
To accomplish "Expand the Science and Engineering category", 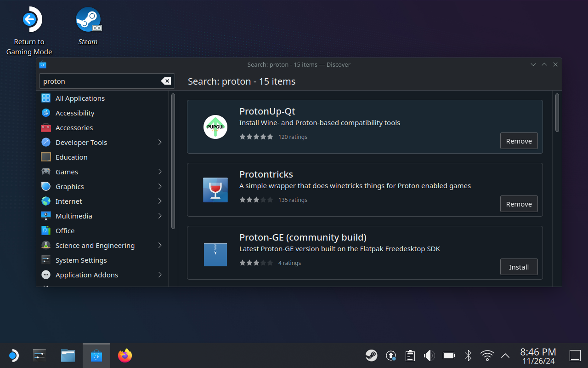I will click(160, 245).
